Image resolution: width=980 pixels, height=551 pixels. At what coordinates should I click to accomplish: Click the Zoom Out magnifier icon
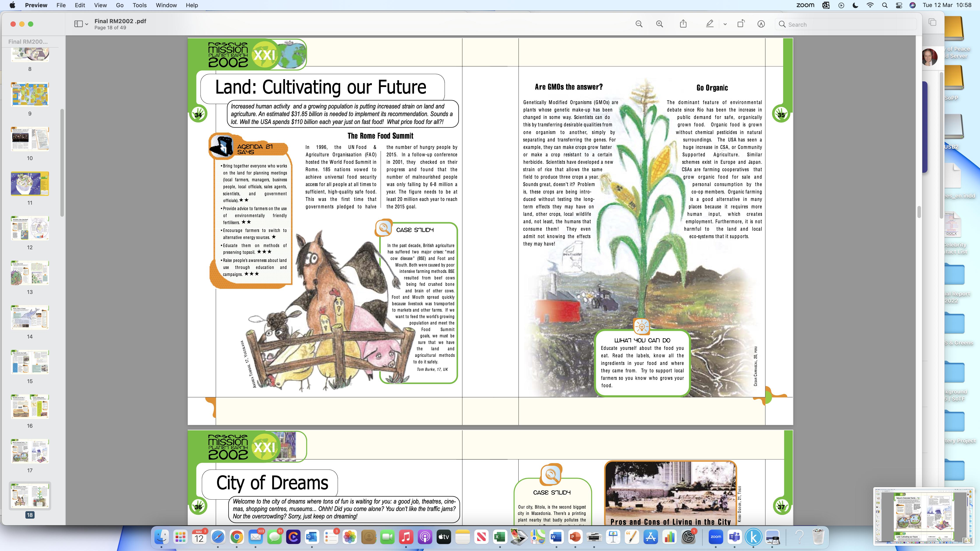(639, 24)
